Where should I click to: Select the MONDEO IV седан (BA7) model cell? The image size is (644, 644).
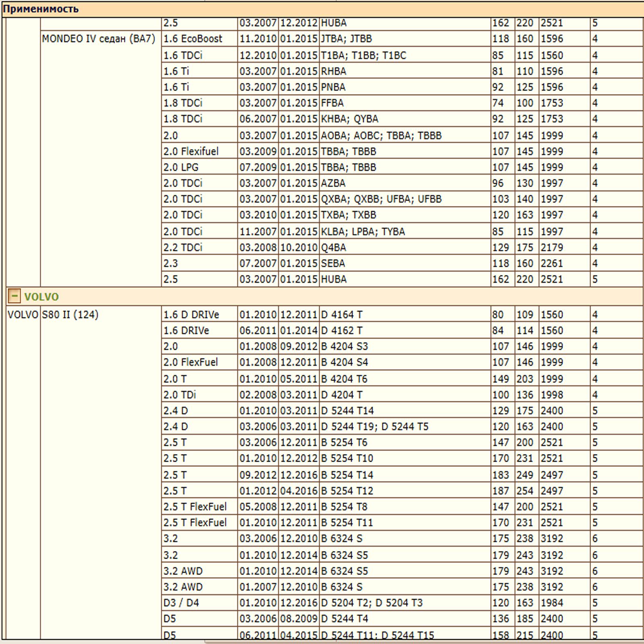98,39
